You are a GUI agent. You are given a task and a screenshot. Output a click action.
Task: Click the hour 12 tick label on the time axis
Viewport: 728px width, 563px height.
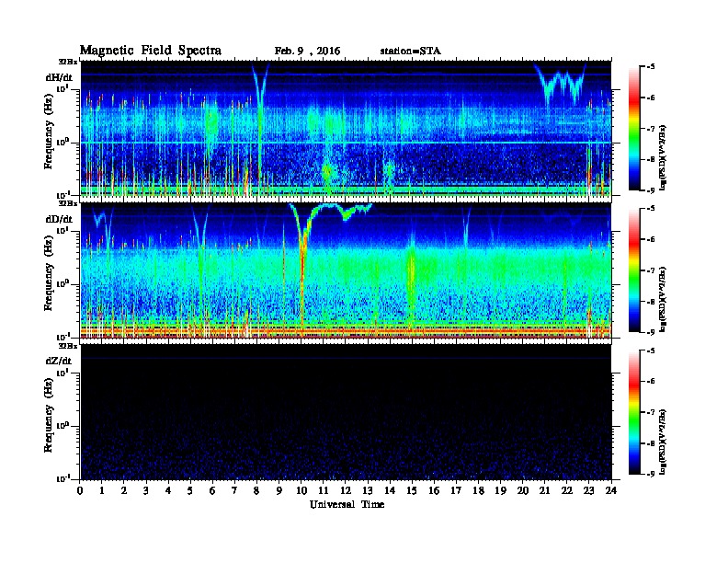345,490
